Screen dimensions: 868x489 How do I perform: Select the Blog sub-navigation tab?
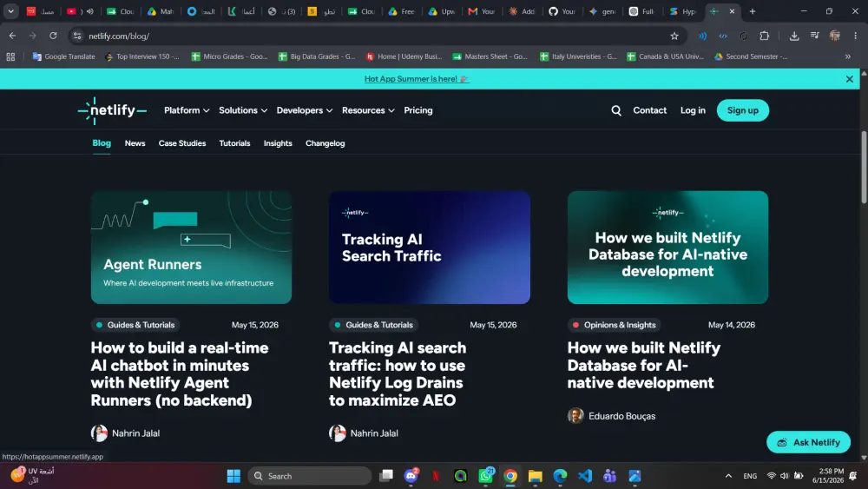pyautogui.click(x=102, y=143)
